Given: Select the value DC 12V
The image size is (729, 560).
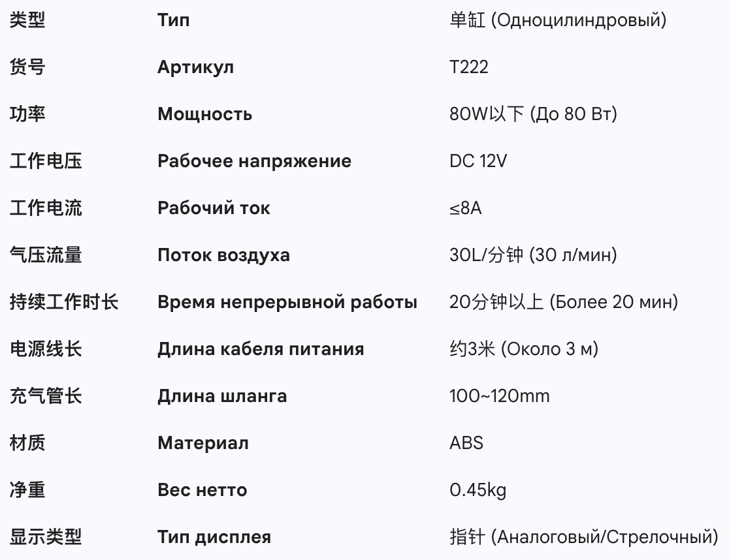Looking at the screenshot, I should pos(478,161).
